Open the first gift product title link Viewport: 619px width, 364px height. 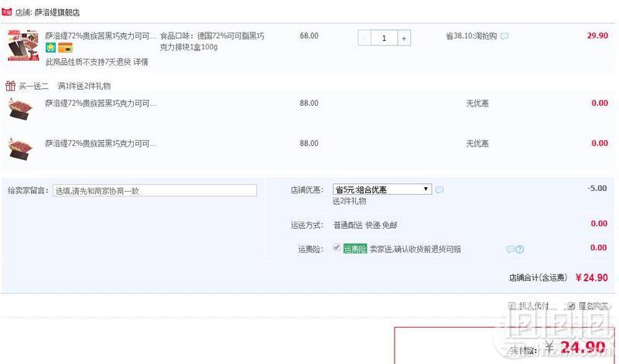click(x=101, y=104)
